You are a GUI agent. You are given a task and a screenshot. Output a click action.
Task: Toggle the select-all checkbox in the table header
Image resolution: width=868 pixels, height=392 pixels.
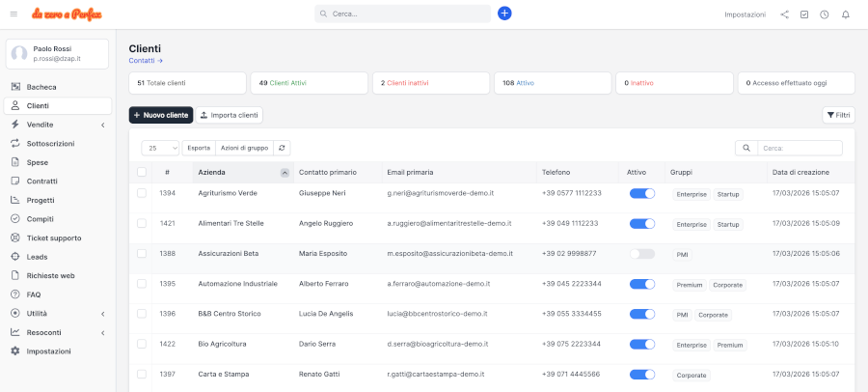coord(142,173)
